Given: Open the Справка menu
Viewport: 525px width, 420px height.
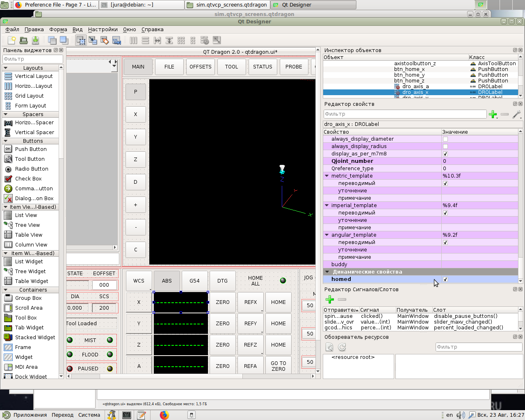Looking at the screenshot, I should click(153, 30).
